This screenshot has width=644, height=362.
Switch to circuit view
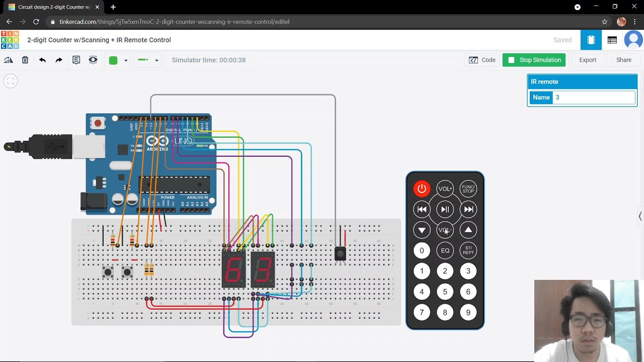(591, 40)
